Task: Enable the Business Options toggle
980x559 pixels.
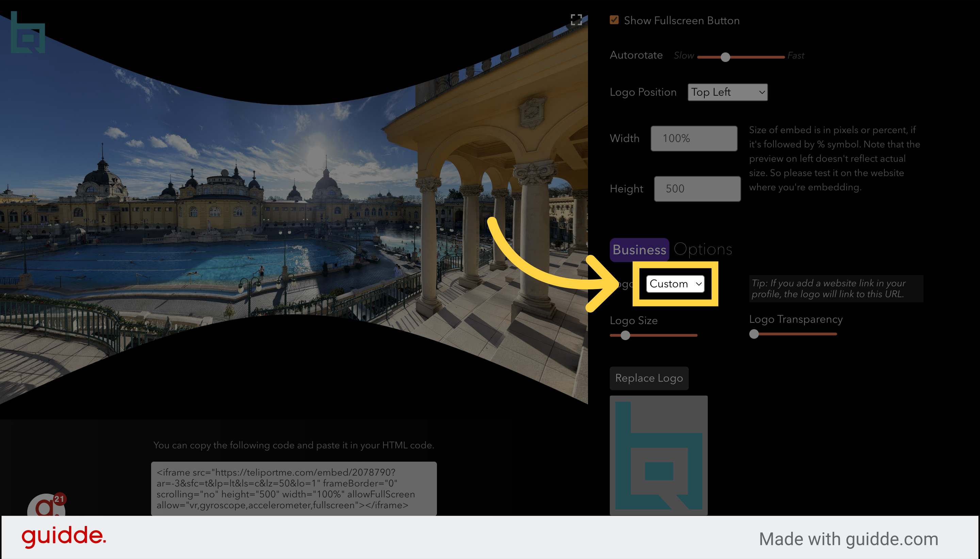Action: click(x=639, y=249)
